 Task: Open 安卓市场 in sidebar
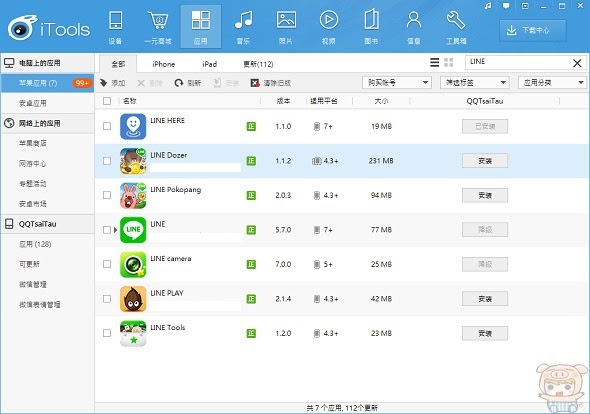click(33, 204)
